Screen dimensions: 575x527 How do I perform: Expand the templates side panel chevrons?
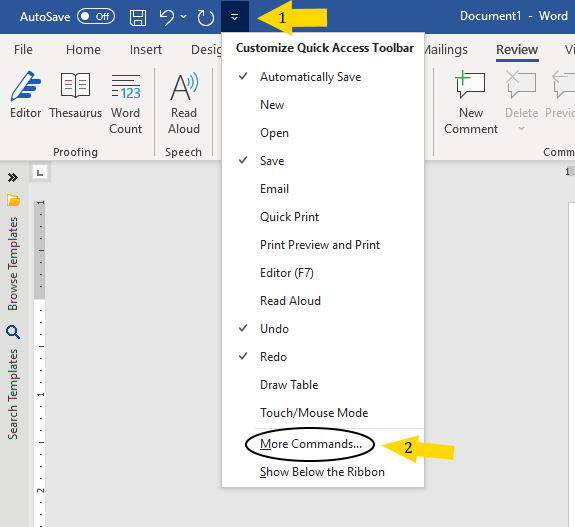coord(12,178)
